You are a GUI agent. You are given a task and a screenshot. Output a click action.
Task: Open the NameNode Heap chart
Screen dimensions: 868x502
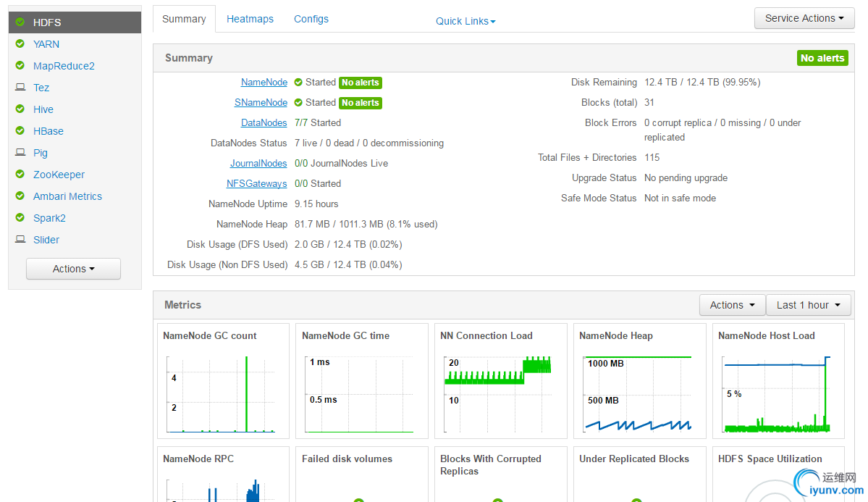point(640,381)
